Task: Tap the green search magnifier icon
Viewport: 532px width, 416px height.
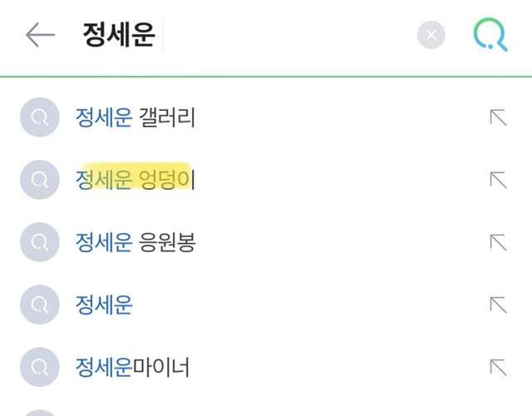Action: click(490, 35)
